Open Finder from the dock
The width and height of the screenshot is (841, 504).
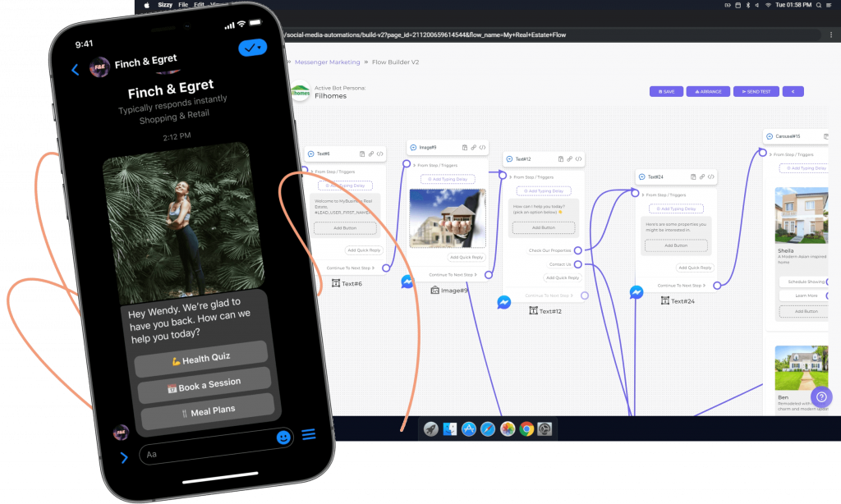tap(449, 429)
